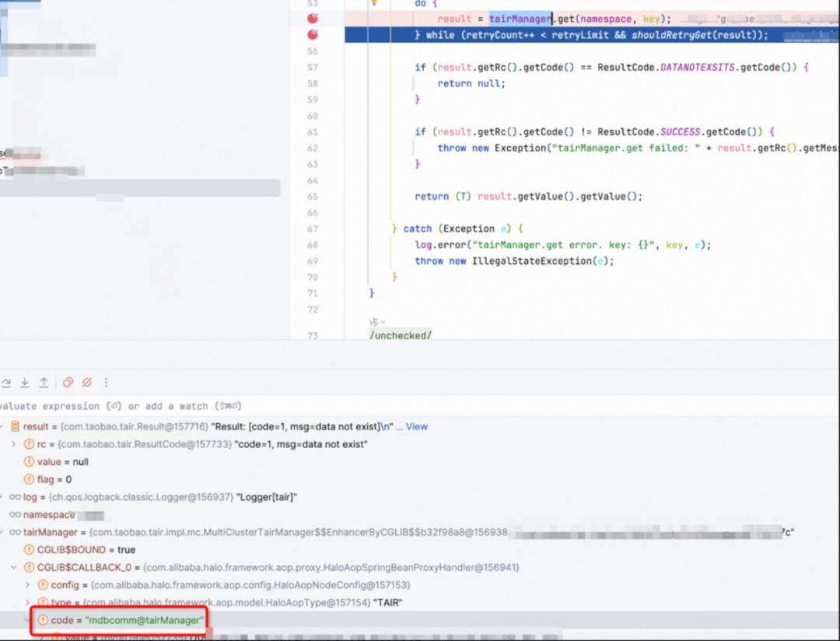840x641 pixels.
Task: Click the Step Over debugger icon
Action: click(x=6, y=382)
